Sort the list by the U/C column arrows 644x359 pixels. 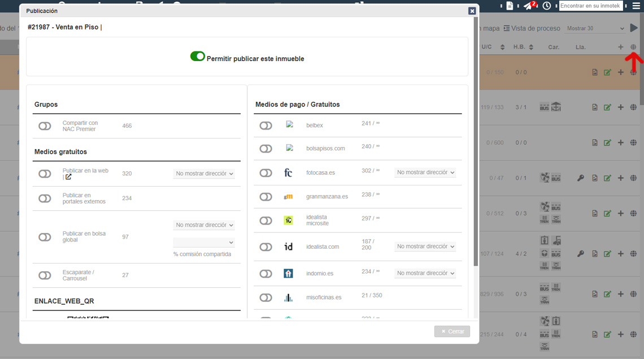point(502,47)
